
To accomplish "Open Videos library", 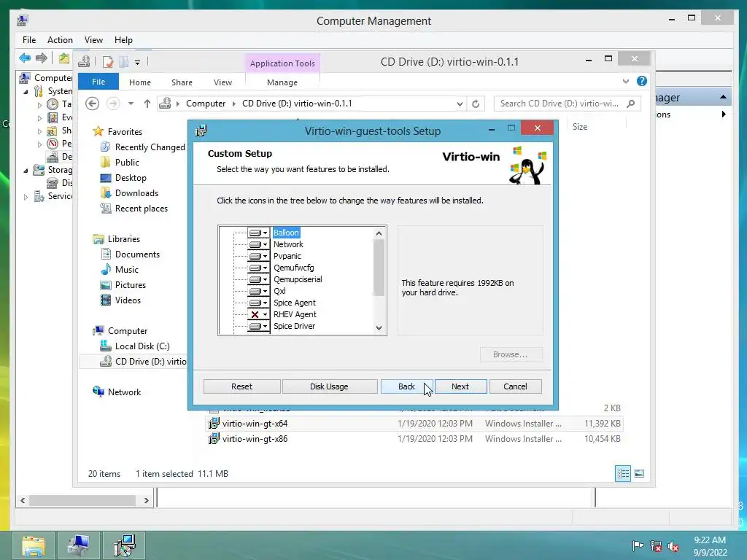I will click(120, 300).
